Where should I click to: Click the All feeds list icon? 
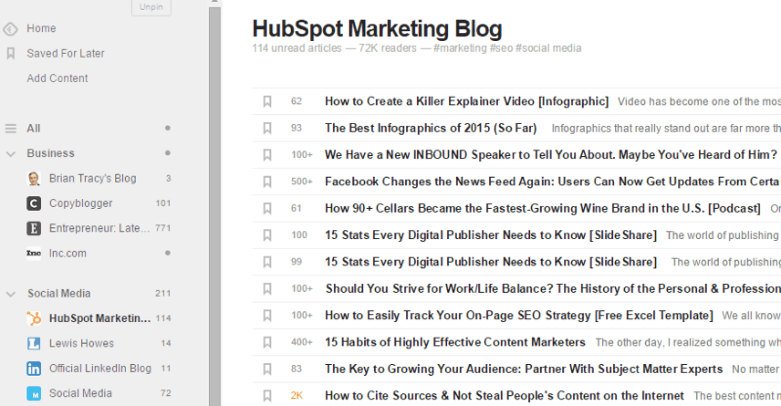point(10,129)
